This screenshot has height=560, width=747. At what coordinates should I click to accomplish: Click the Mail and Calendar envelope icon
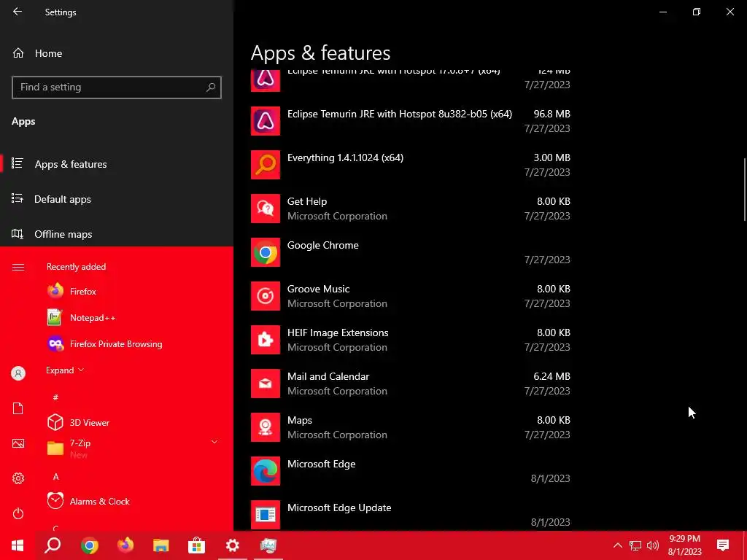pyautogui.click(x=266, y=384)
